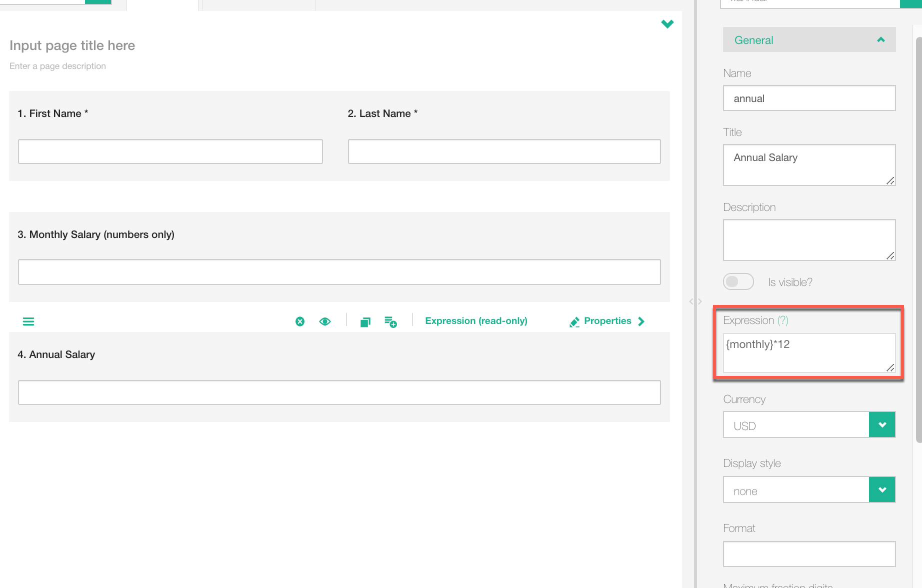
Task: Click the properties panel scrollbar
Action: pyautogui.click(x=918, y=240)
